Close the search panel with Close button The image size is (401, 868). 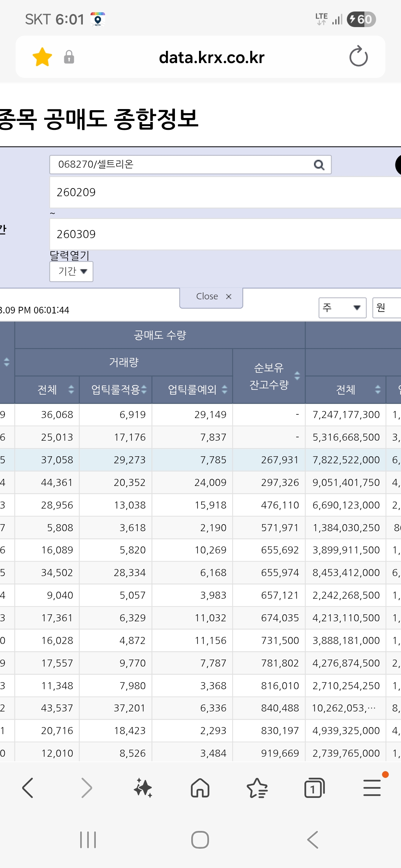(211, 297)
